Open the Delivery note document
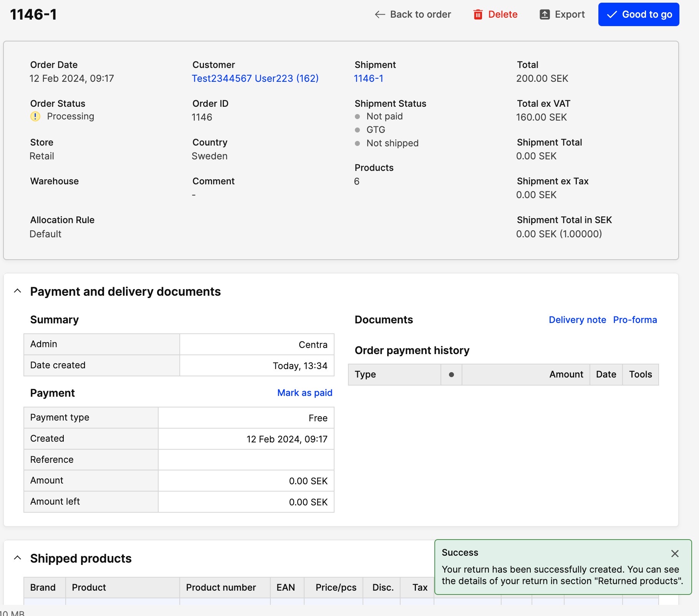 point(577,320)
